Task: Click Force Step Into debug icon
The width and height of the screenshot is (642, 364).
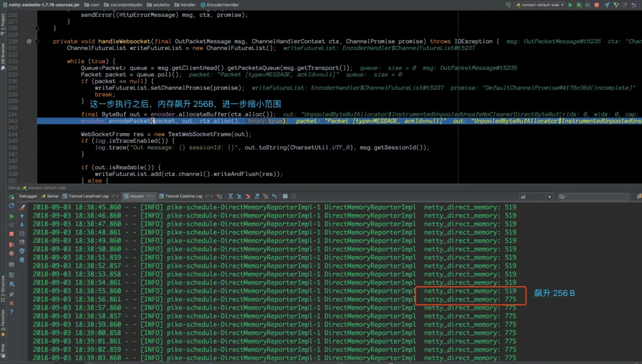Action: click(247, 197)
